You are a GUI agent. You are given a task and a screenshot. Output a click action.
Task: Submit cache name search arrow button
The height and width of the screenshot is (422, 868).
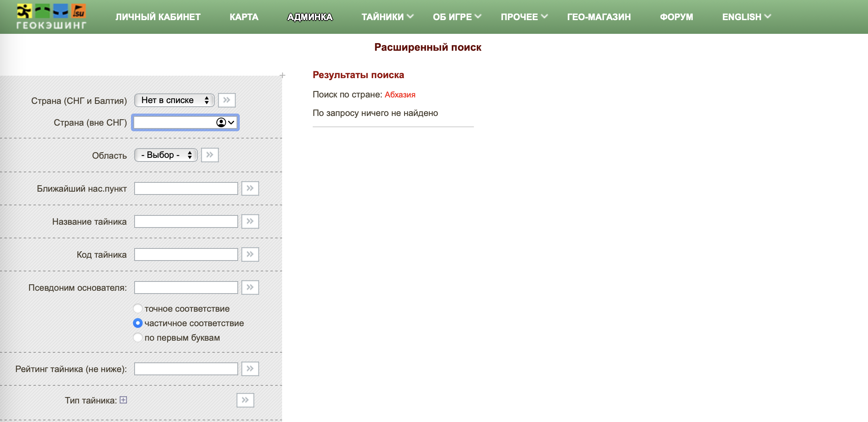tap(250, 221)
